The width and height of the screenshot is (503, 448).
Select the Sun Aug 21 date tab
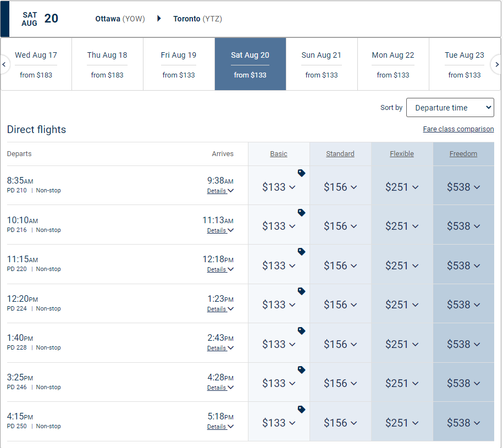pos(322,64)
